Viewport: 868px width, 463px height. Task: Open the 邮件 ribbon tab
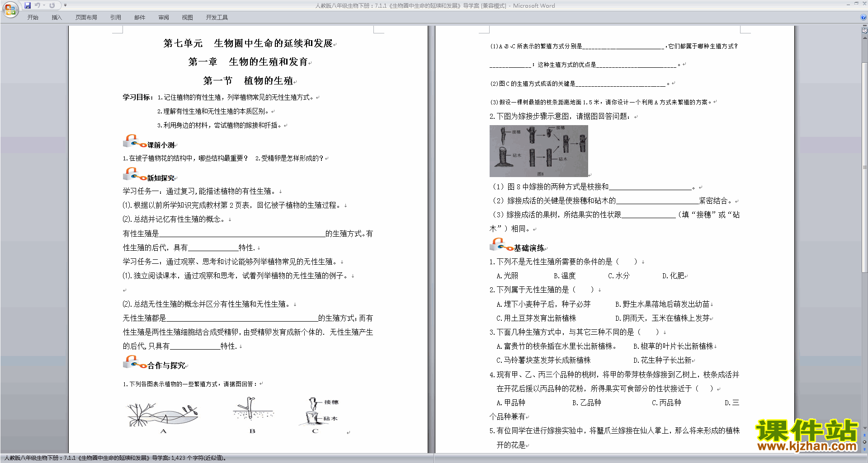(140, 18)
